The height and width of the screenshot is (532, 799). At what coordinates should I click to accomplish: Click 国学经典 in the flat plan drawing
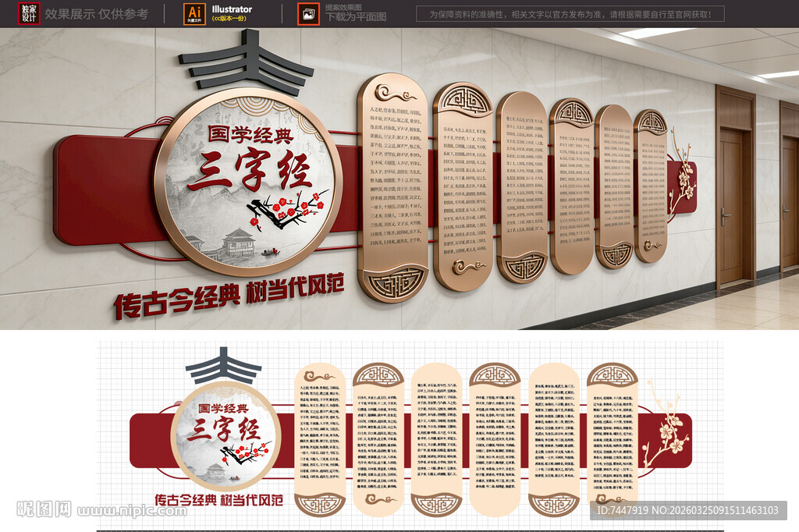[223, 408]
